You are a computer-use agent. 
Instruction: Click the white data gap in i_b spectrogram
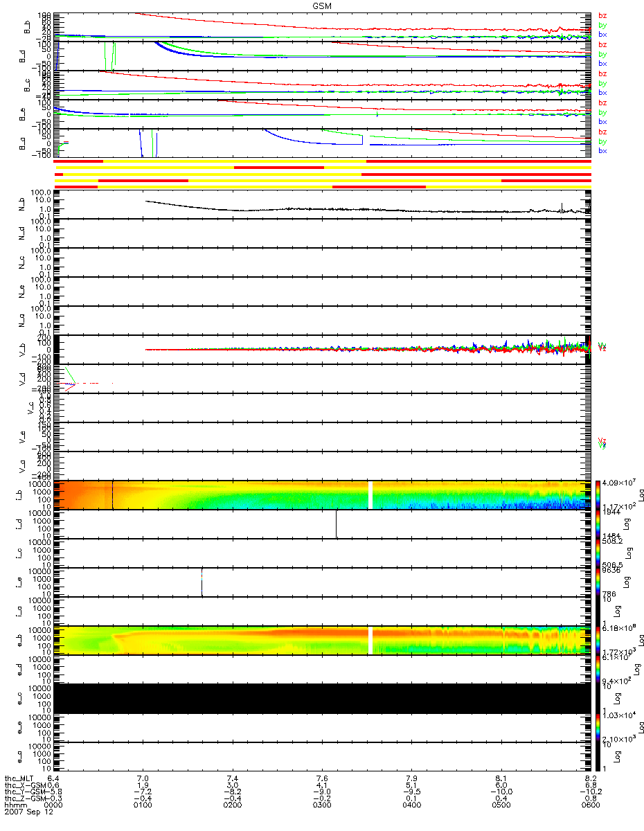pos(370,494)
